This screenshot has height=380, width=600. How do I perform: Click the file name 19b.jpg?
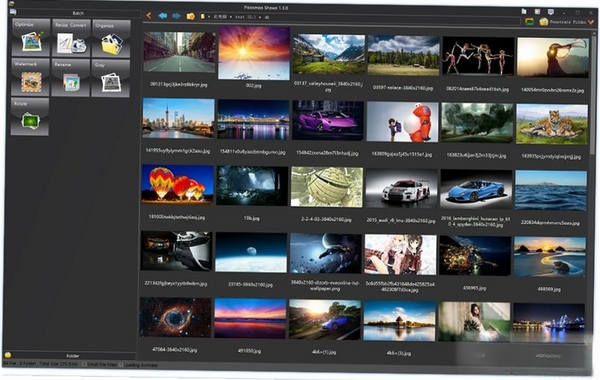251,218
